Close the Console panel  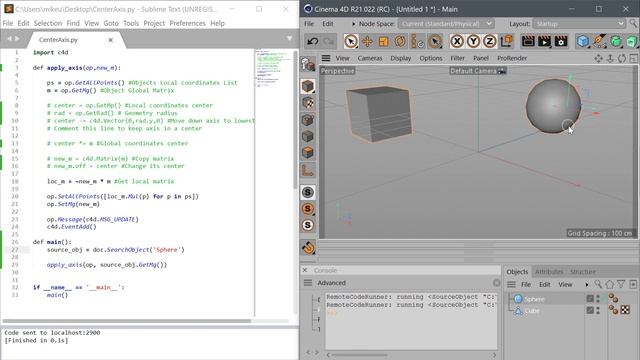pos(305,270)
